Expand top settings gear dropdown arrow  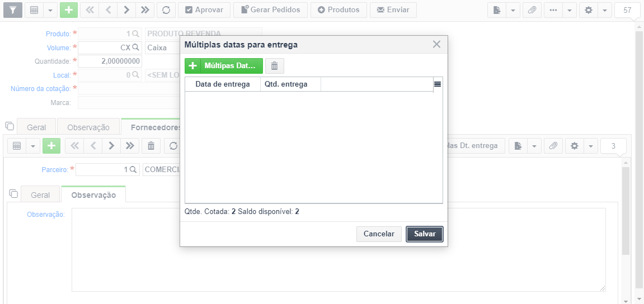[x=605, y=10]
